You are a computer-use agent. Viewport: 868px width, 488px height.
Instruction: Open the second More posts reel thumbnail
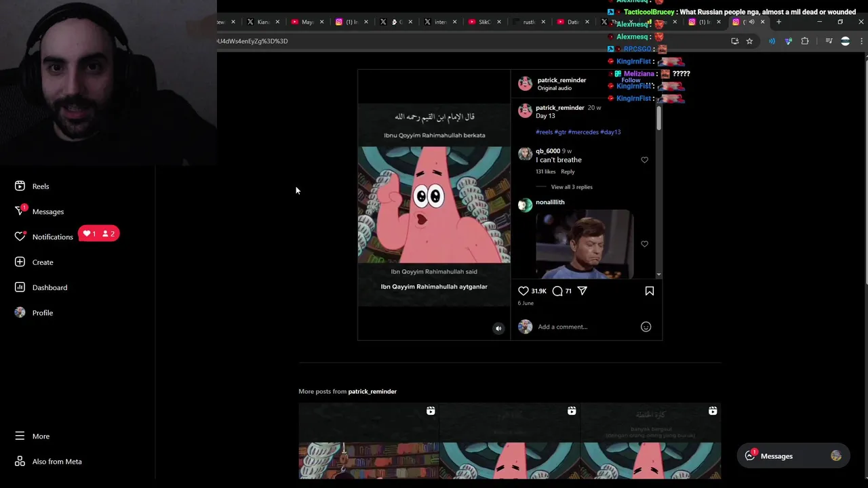[510, 441]
